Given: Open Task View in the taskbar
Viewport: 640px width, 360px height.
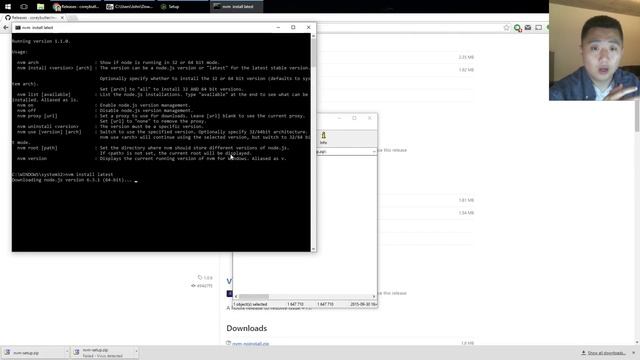Looking at the screenshot, I should click(x=24, y=7).
